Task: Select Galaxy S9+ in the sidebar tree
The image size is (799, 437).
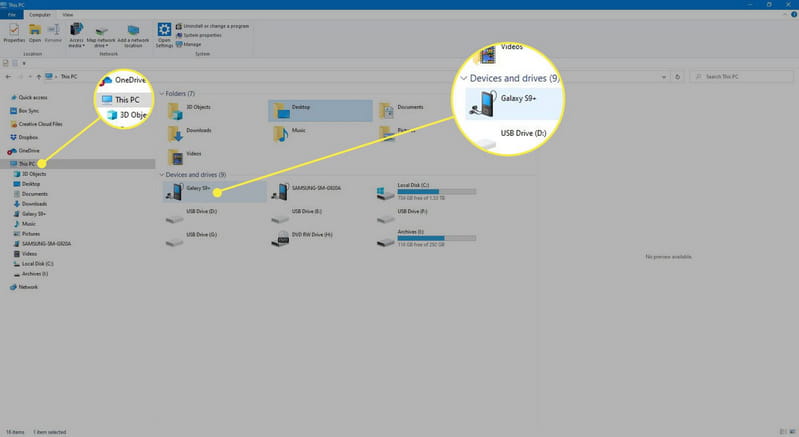Action: [30, 214]
